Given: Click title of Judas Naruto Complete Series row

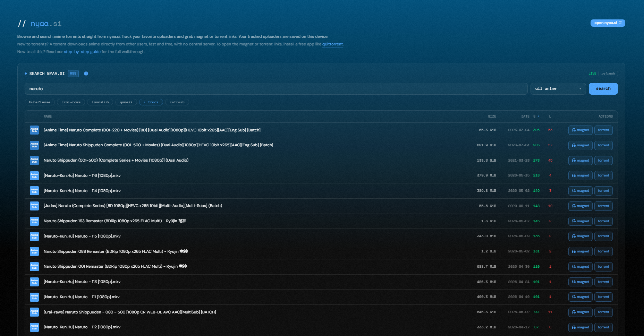Looking at the screenshot, I should (133, 206).
